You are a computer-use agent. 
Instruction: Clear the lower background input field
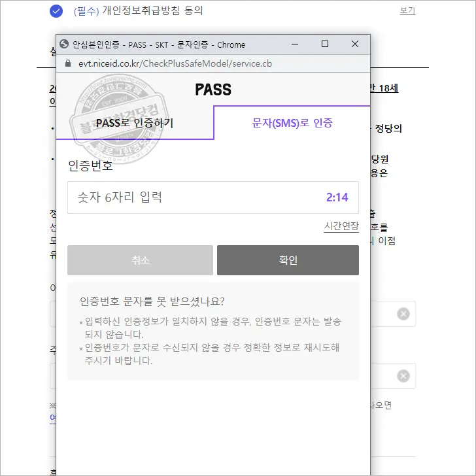(x=403, y=376)
